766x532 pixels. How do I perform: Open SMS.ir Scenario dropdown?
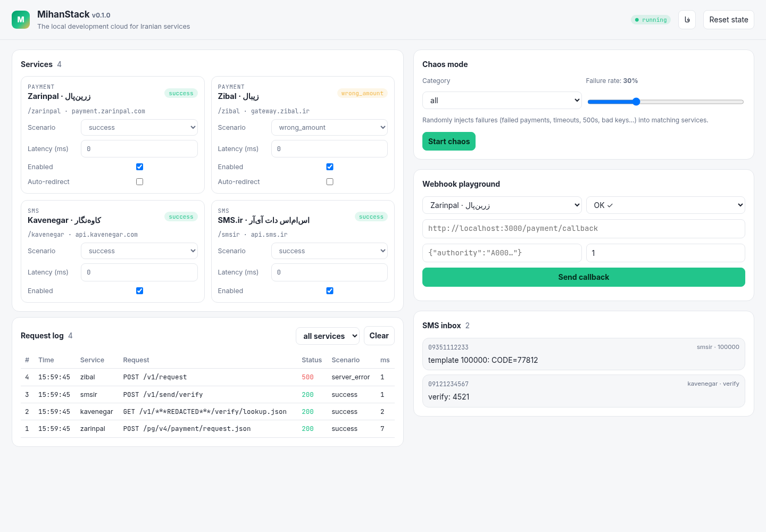click(x=329, y=251)
